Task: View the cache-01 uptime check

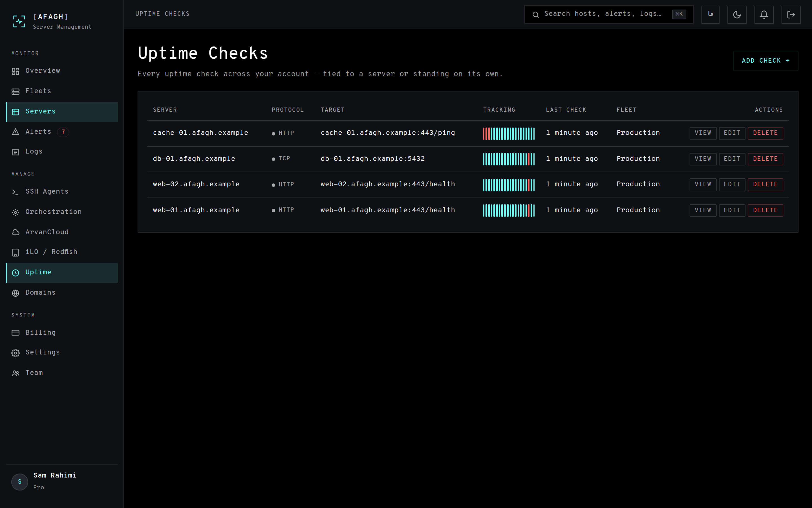Action: [703, 133]
